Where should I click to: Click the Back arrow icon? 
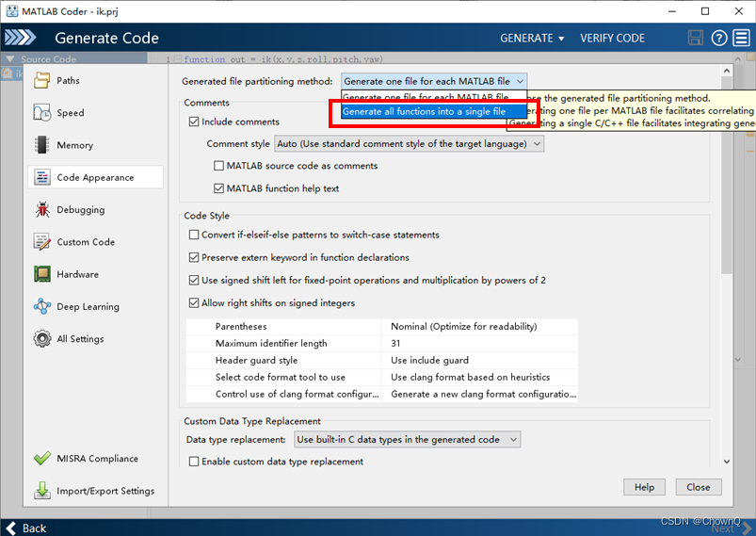click(x=11, y=528)
